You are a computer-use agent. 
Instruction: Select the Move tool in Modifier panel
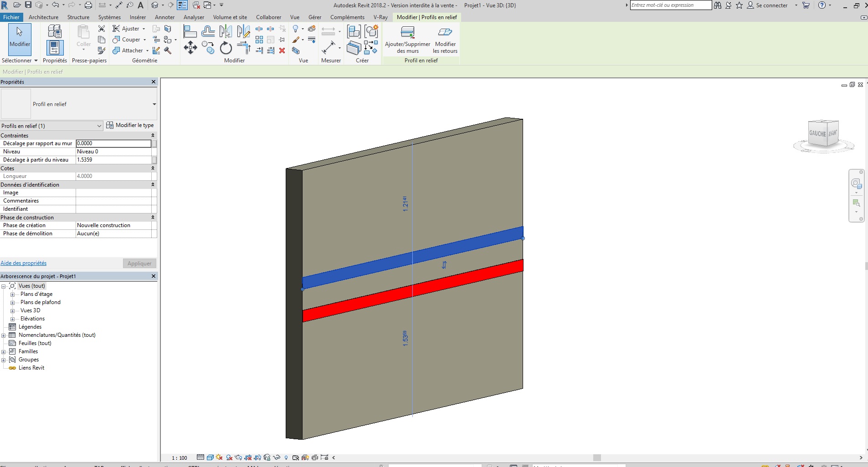tap(190, 48)
